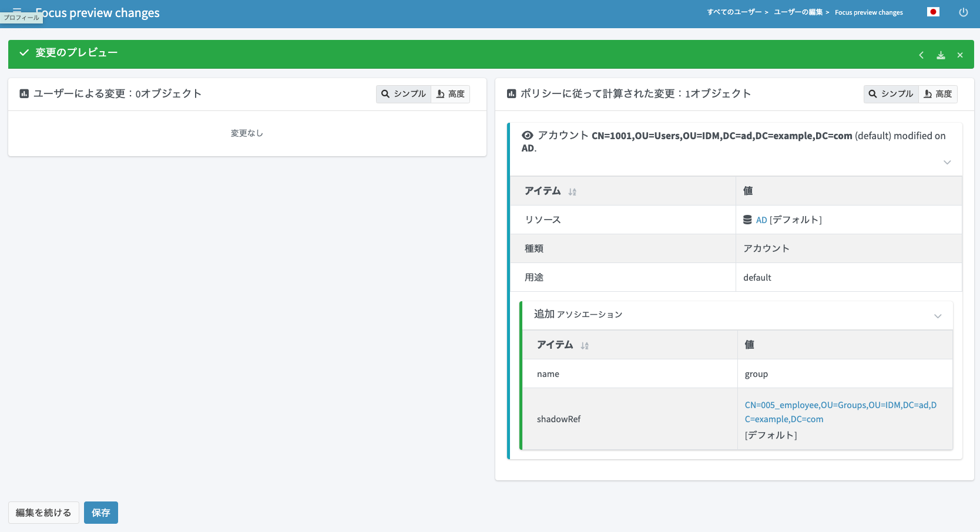
Task: Click the database icon beside AD link
Action: (747, 220)
